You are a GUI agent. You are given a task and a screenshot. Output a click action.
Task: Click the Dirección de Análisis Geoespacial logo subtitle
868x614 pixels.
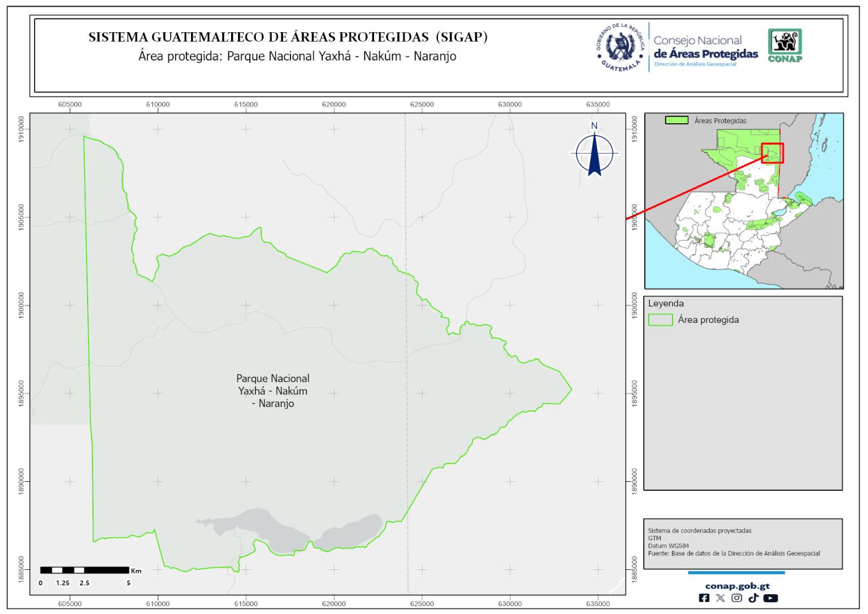click(695, 64)
